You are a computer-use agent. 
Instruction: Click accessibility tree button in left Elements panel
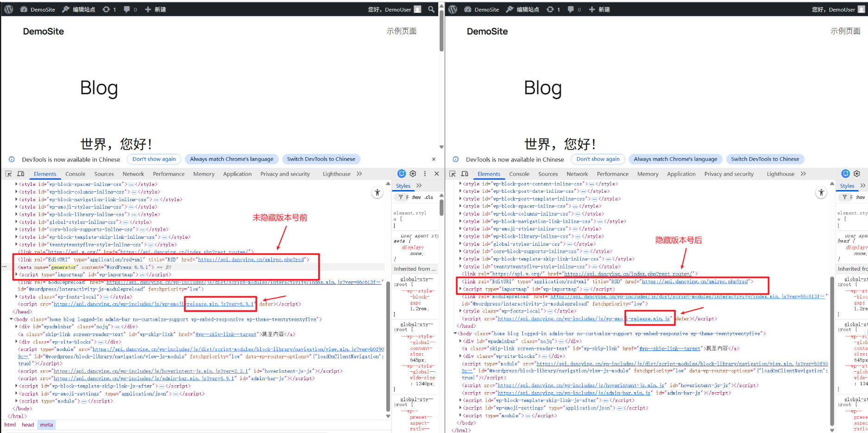(x=377, y=192)
